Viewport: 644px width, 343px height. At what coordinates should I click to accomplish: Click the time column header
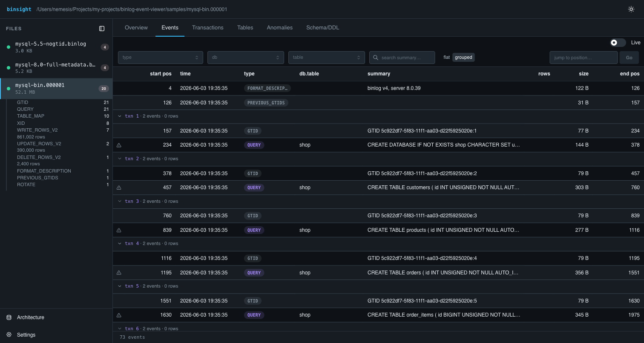(x=185, y=74)
